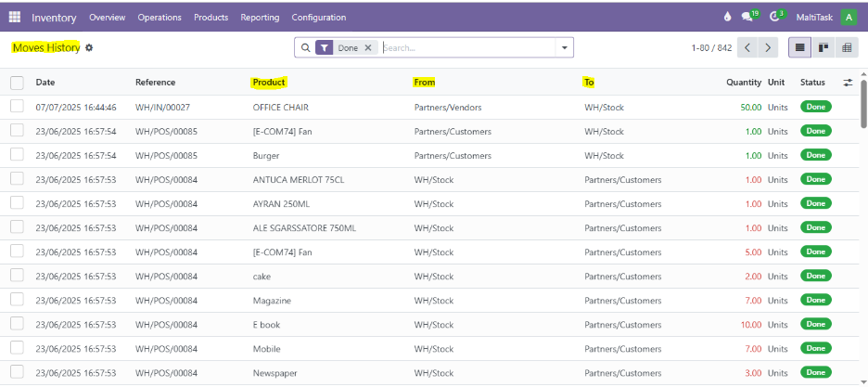Open the conversations messages icon
Image resolution: width=868 pixels, height=387 pixels.
click(x=748, y=17)
